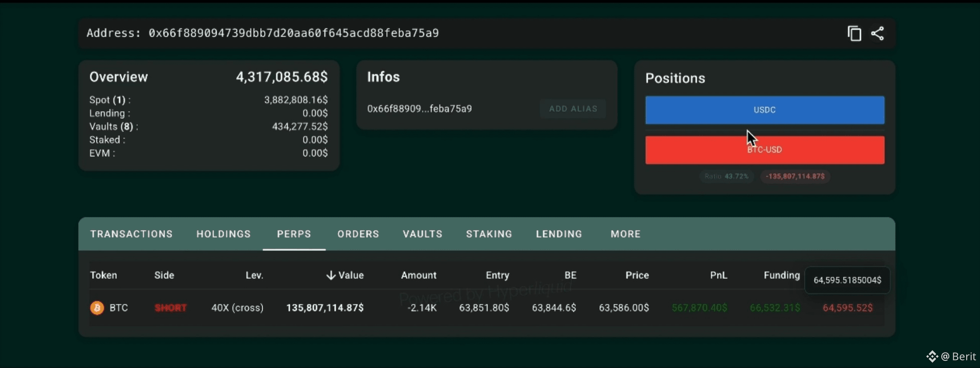Click the 63,586.00$ price cell

click(624, 308)
